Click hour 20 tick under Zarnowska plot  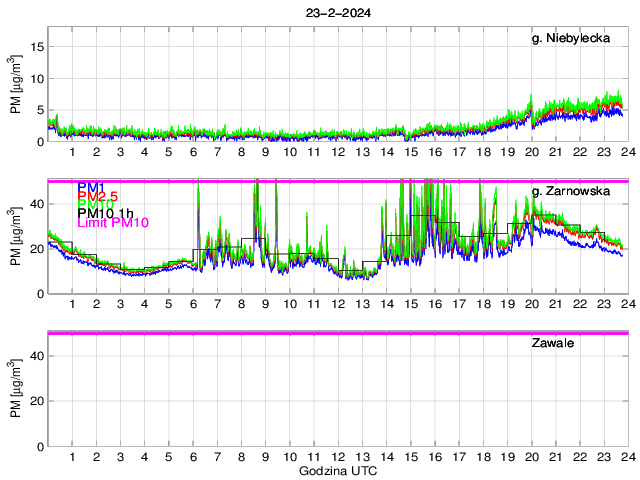(531, 304)
